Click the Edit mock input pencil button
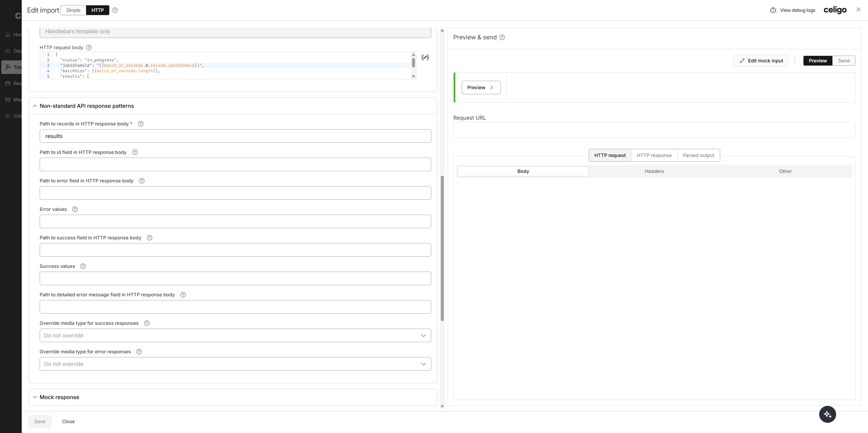This screenshot has width=868, height=433. [x=761, y=61]
